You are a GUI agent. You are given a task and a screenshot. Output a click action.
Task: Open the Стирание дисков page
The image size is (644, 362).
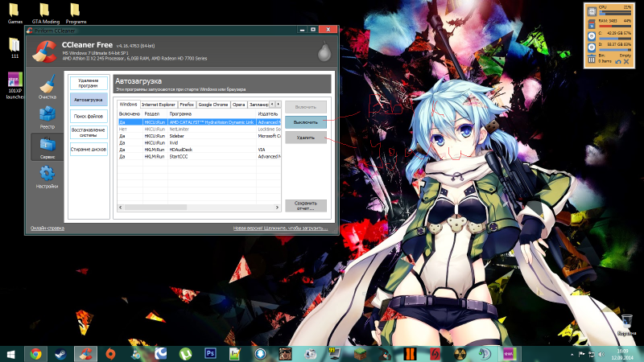89,150
